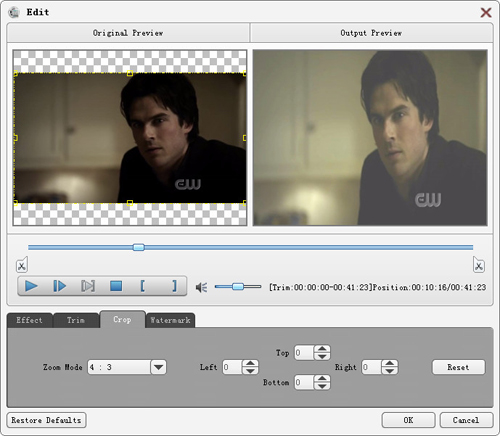Confirm edits with OK
This screenshot has height=436, width=500.
coord(408,420)
